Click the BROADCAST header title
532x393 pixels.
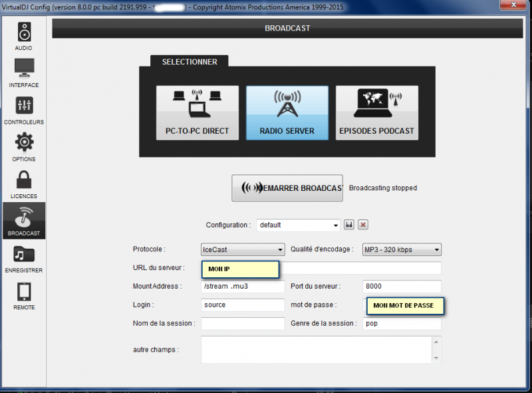click(x=287, y=29)
